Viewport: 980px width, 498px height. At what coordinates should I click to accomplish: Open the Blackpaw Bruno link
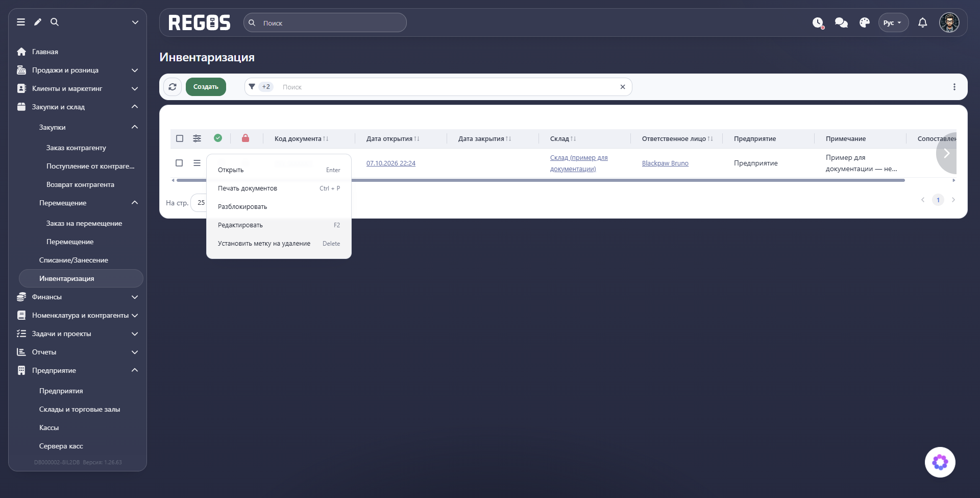665,163
